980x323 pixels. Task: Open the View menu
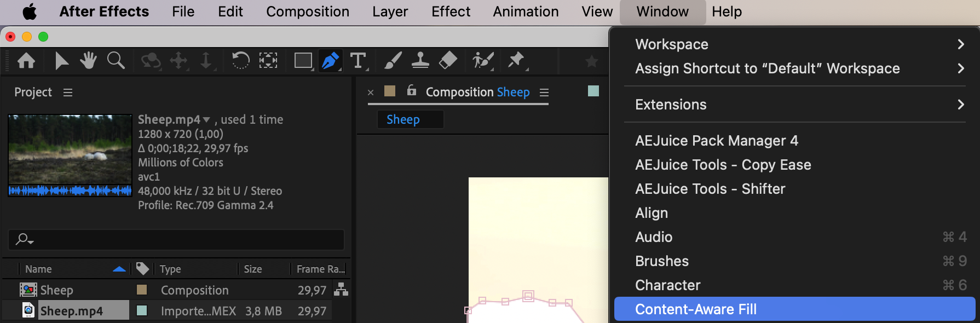pyautogui.click(x=597, y=11)
